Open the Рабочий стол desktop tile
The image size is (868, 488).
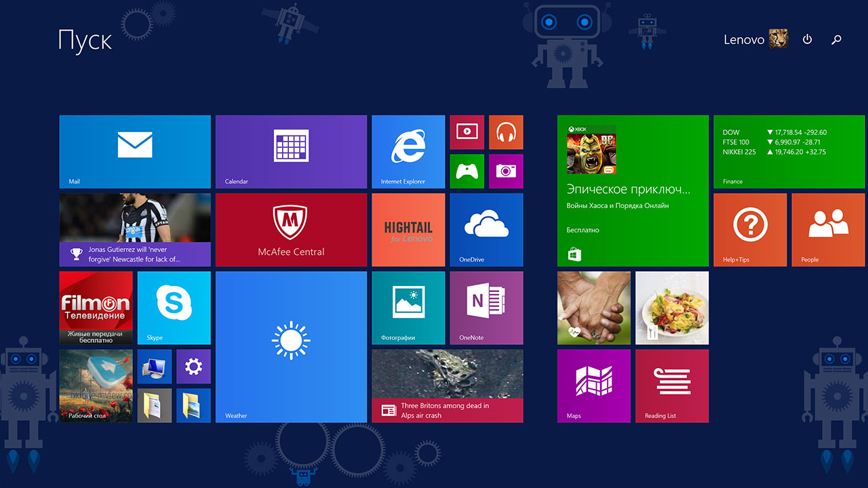96,386
